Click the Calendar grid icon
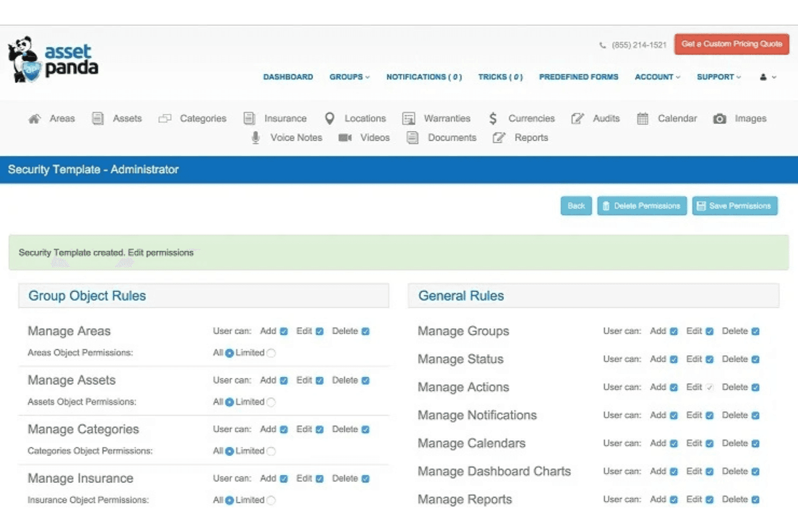Viewport: 798px width, 532px height. (643, 119)
